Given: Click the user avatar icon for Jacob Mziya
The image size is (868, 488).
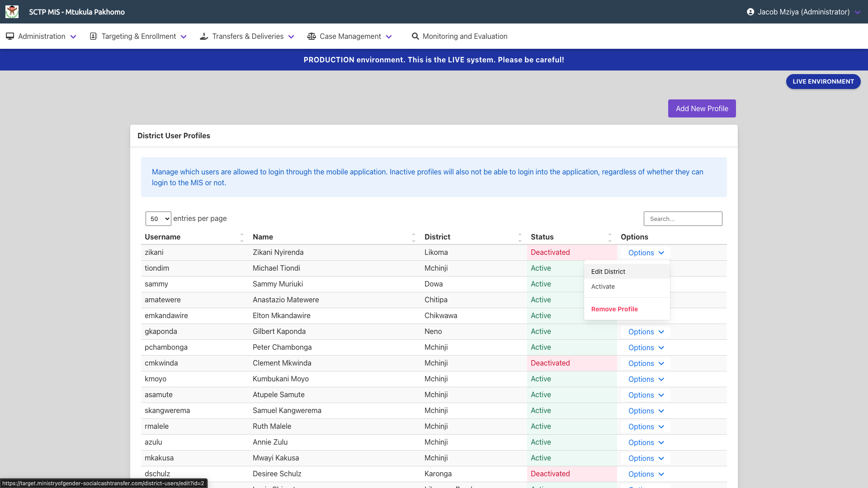Looking at the screenshot, I should point(751,12).
